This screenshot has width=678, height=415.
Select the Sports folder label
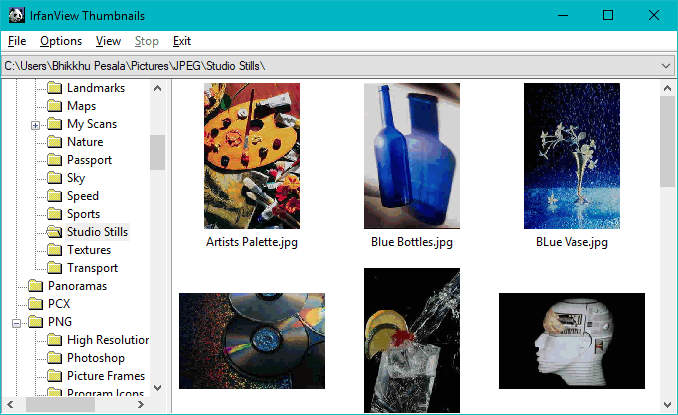83,214
